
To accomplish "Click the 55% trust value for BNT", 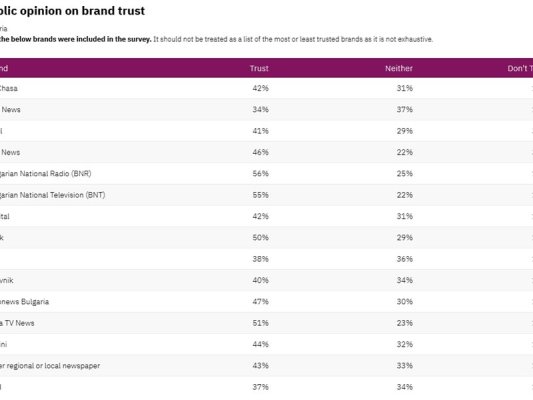I will (x=260, y=195).
